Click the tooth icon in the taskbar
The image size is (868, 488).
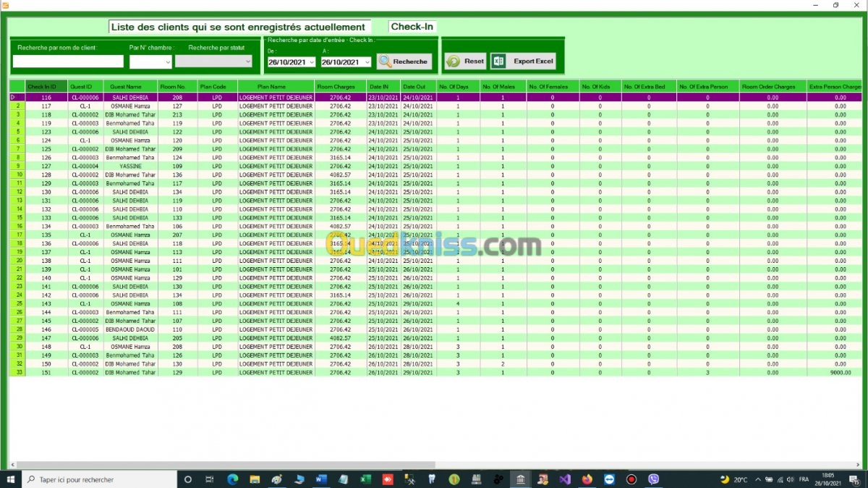pyautogui.click(x=432, y=479)
